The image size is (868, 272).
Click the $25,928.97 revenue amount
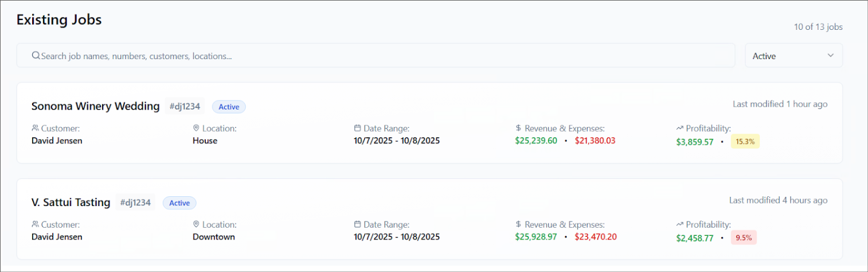point(536,236)
